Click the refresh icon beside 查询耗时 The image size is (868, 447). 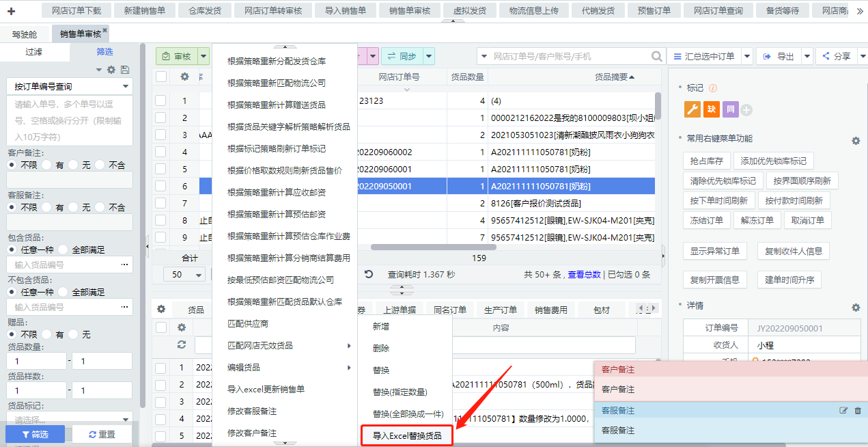click(369, 274)
